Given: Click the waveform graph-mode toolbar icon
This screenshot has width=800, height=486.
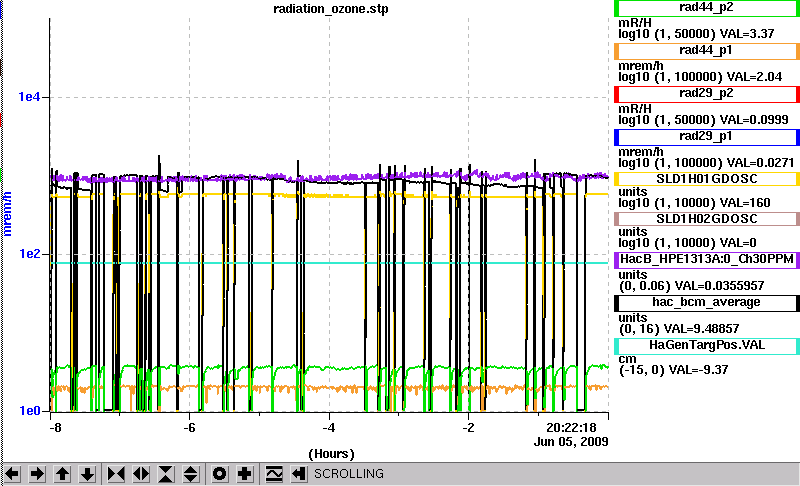Looking at the screenshot, I should click(x=274, y=474).
